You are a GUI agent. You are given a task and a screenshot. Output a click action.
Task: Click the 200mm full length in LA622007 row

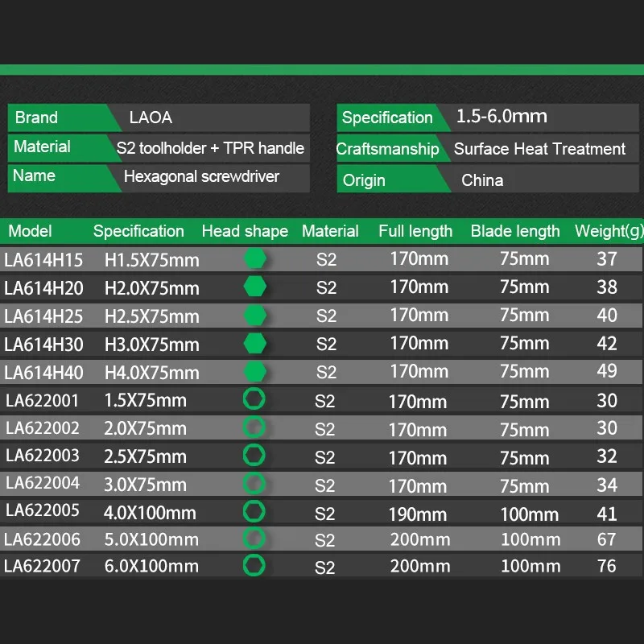pyautogui.click(x=420, y=567)
